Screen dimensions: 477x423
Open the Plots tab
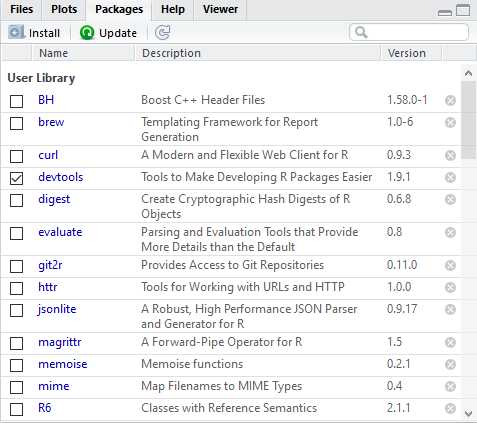point(64,9)
